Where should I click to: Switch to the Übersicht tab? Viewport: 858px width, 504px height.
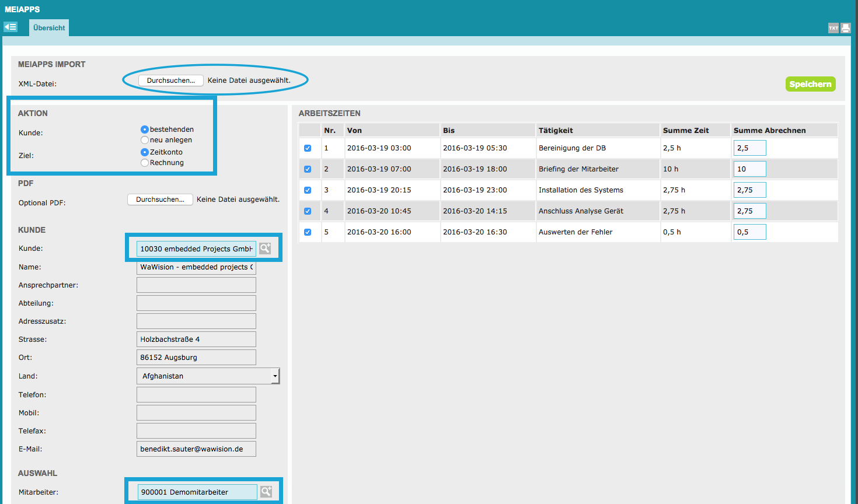point(49,28)
